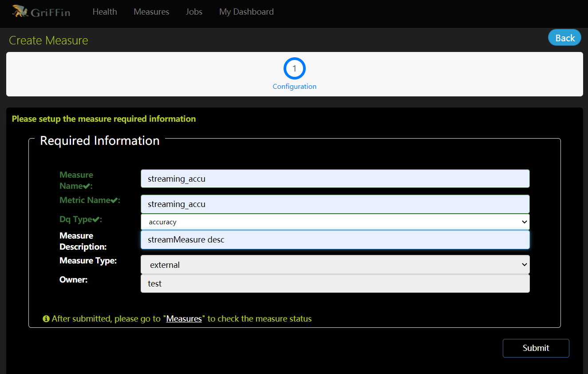Screen dimensions: 588x374
Task: Navigate to My Dashboard
Action: [x=246, y=12]
